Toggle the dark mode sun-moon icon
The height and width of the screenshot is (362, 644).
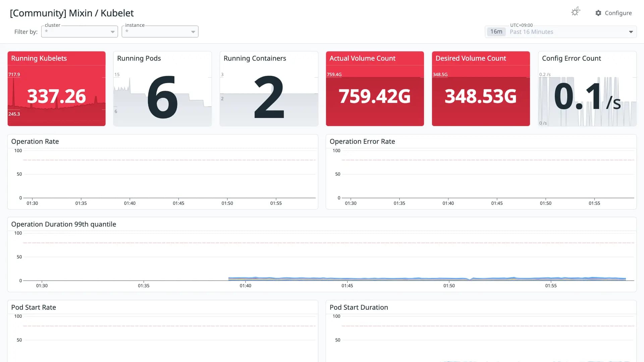[x=576, y=12]
